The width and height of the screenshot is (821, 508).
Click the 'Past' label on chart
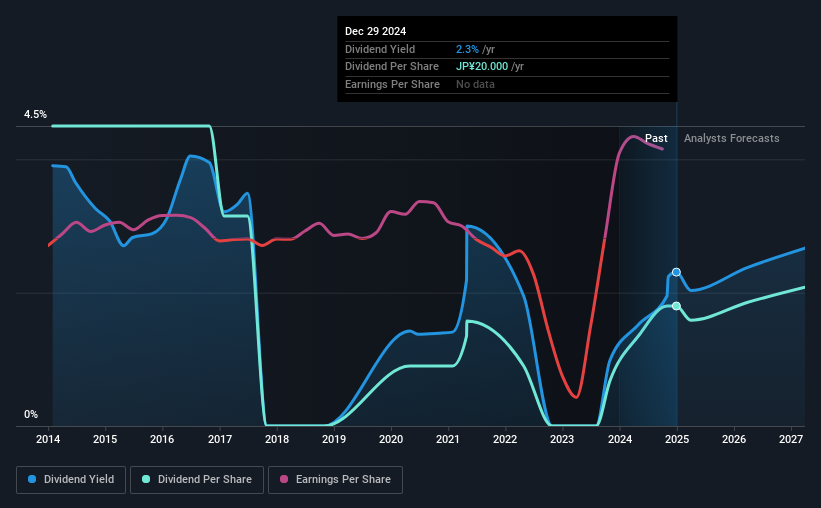point(656,138)
